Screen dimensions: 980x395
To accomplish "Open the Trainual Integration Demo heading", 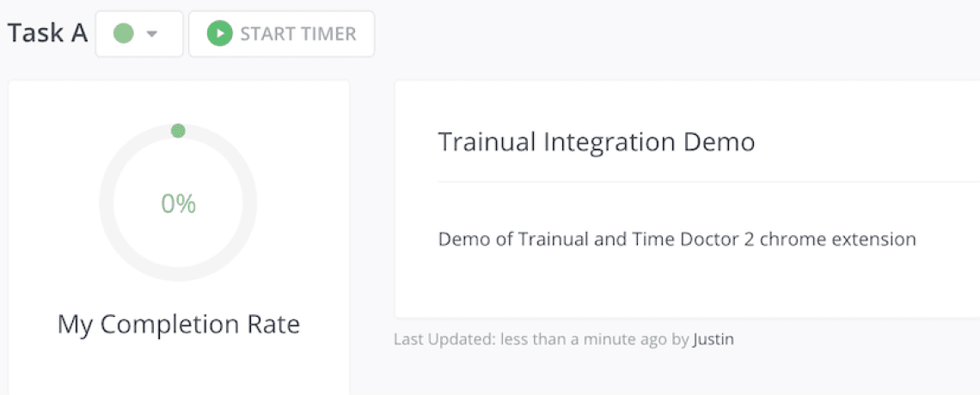I will click(596, 142).
